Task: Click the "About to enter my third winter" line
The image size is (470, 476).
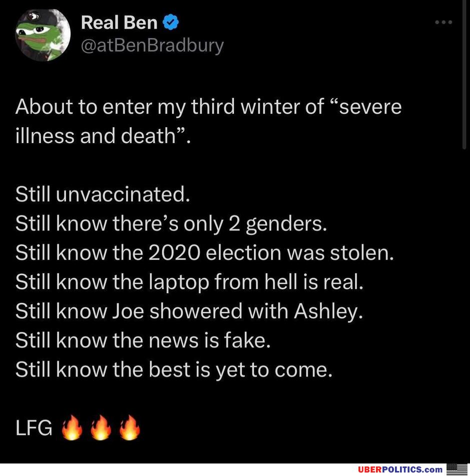Action: click(x=208, y=107)
